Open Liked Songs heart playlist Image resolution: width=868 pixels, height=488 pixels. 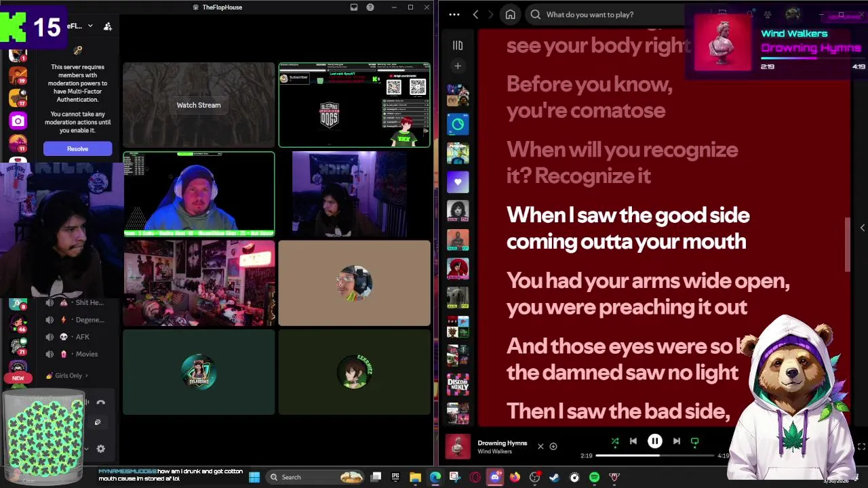[x=458, y=182]
